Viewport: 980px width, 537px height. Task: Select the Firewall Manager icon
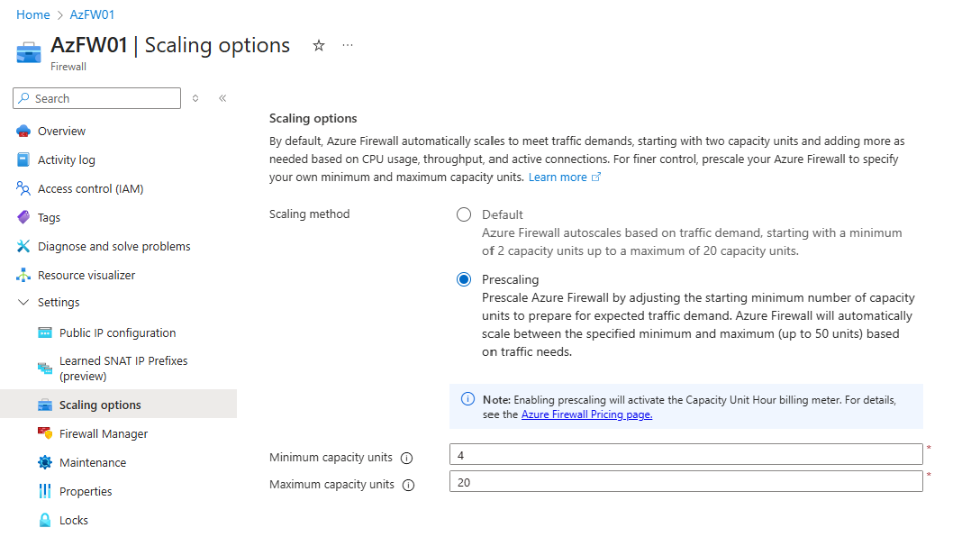(x=42, y=433)
